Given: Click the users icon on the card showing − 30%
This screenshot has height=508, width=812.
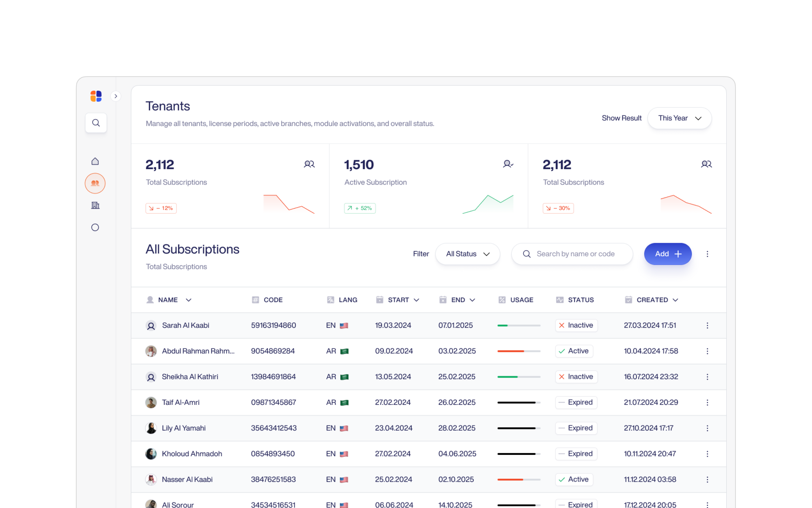Looking at the screenshot, I should coord(706,164).
